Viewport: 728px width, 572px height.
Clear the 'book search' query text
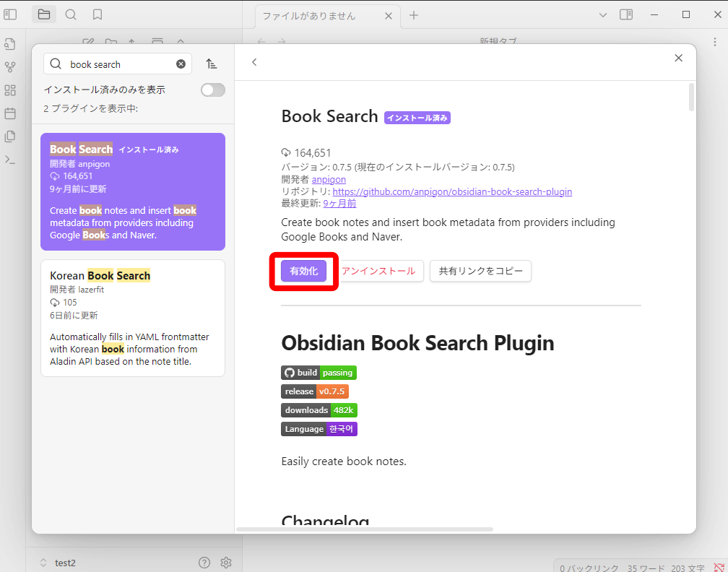181,64
